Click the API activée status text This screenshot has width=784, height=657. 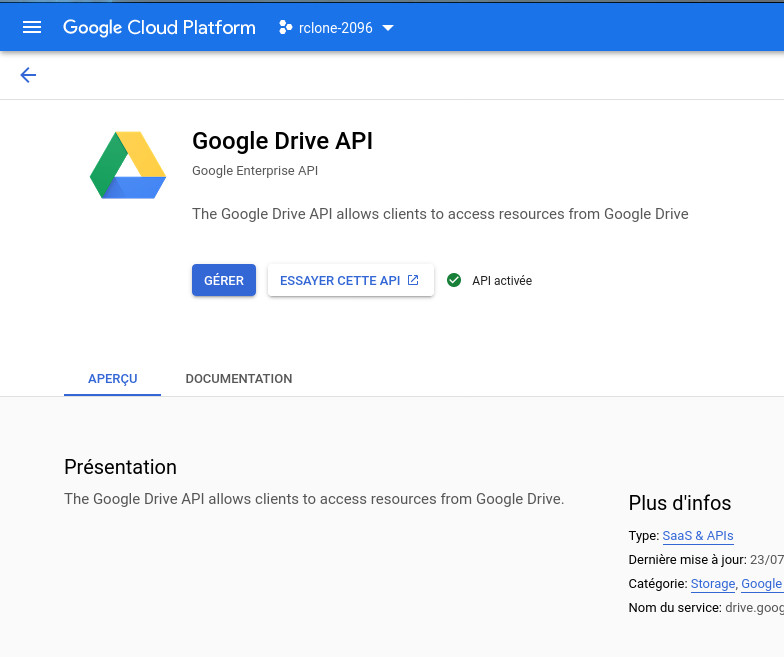coord(502,280)
